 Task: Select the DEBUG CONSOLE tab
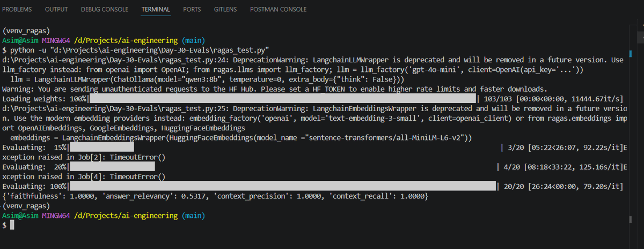(x=105, y=10)
